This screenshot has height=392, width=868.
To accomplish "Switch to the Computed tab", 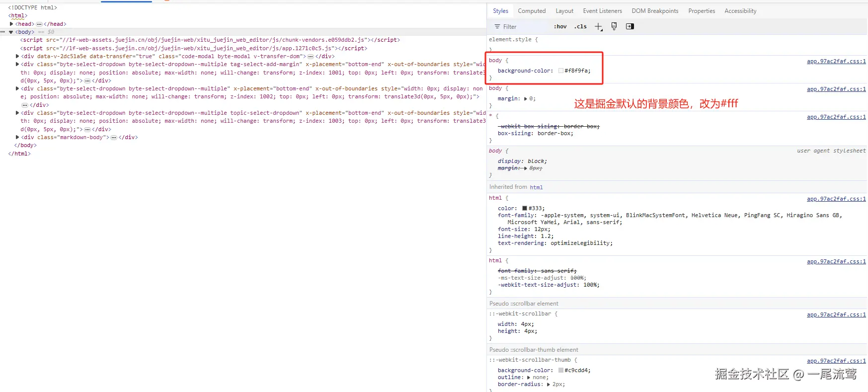I will (532, 11).
